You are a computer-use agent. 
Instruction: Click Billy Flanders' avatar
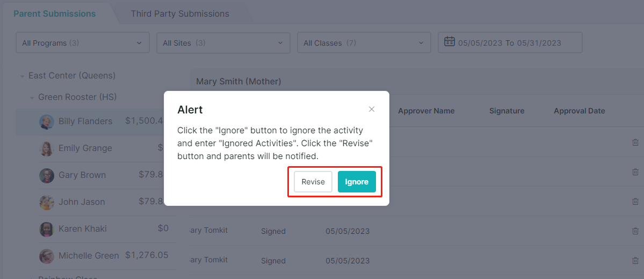(46, 121)
